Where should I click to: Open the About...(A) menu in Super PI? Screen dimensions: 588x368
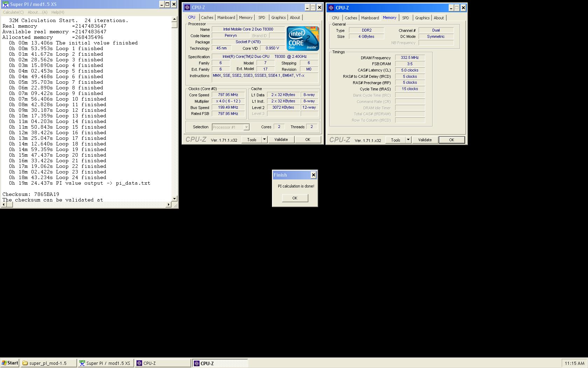(x=37, y=12)
